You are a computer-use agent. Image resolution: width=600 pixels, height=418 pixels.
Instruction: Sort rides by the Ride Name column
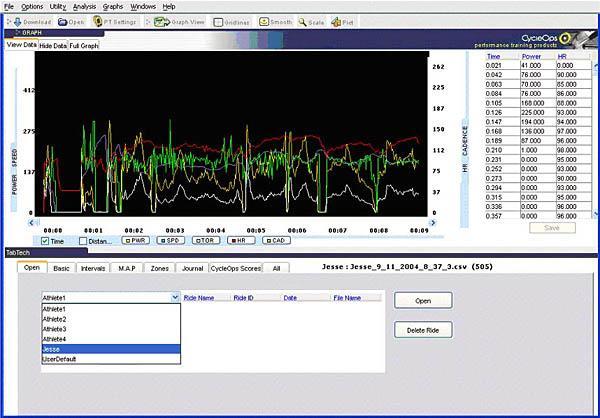click(x=200, y=297)
